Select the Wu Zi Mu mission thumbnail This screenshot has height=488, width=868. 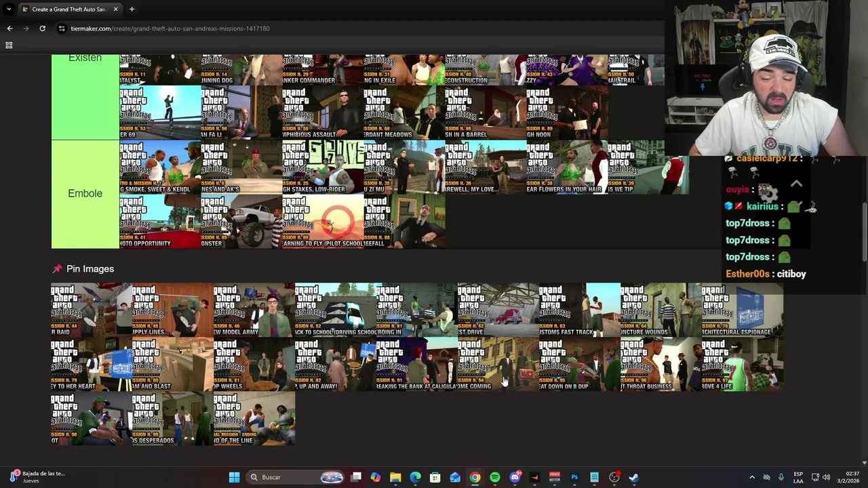(404, 167)
